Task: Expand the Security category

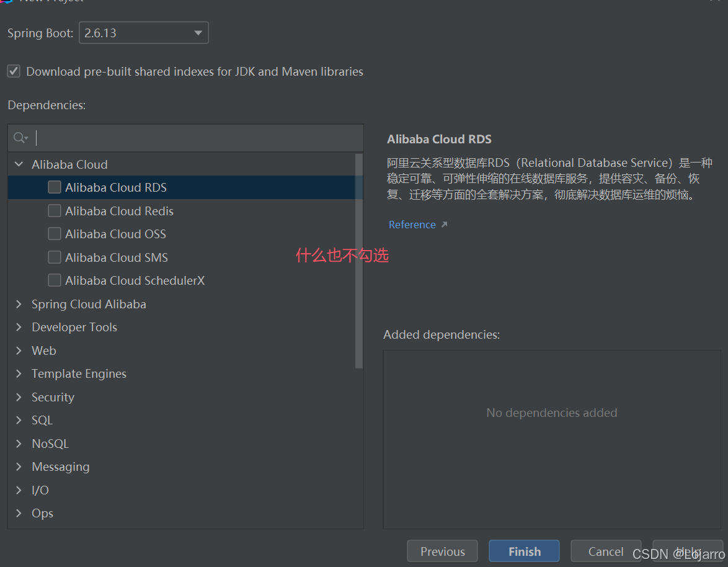Action: [x=19, y=397]
